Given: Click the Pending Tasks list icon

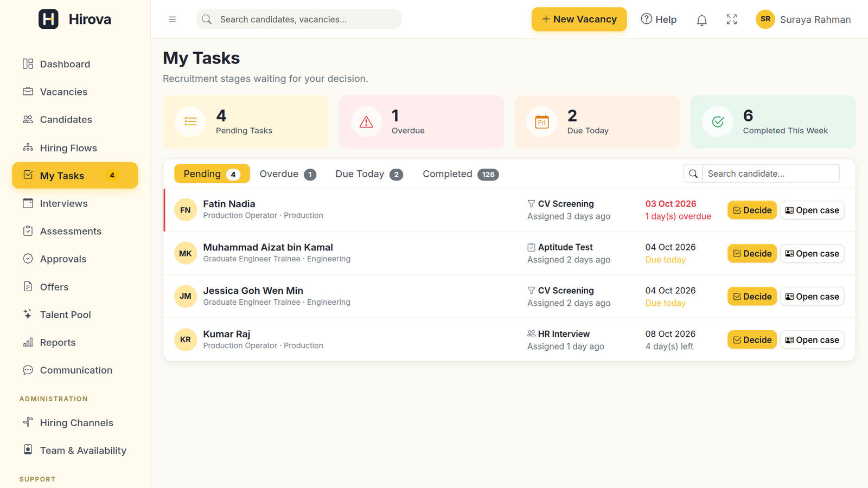Looking at the screenshot, I should pyautogui.click(x=190, y=121).
